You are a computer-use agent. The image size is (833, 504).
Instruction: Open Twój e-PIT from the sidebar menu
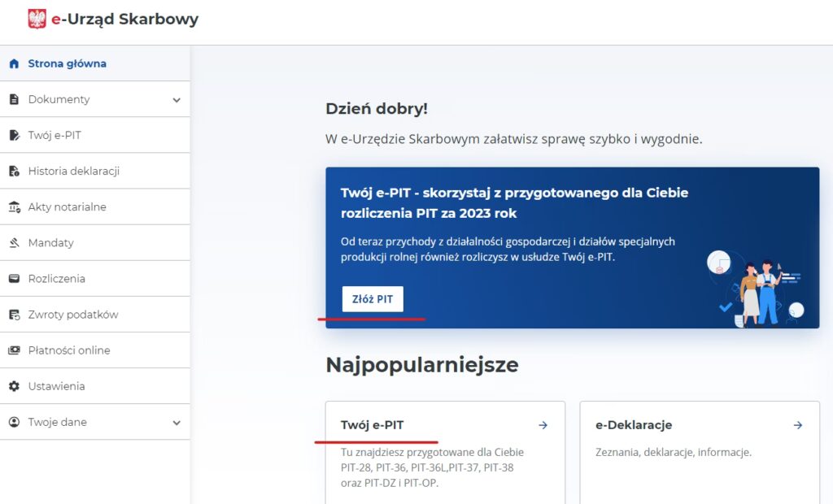[x=55, y=135]
